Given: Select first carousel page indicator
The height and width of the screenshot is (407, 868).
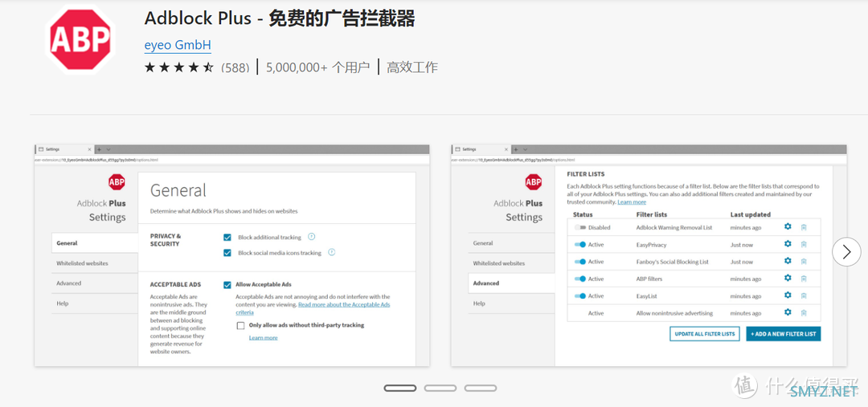Looking at the screenshot, I should (x=399, y=389).
